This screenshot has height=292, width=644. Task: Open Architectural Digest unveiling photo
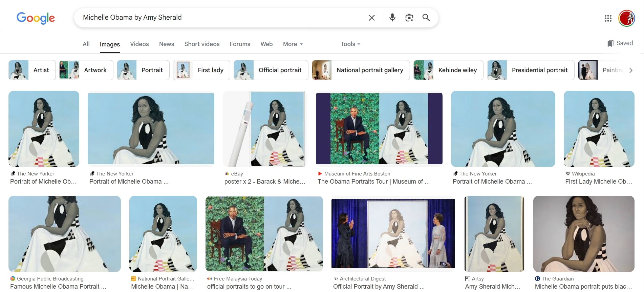click(393, 234)
